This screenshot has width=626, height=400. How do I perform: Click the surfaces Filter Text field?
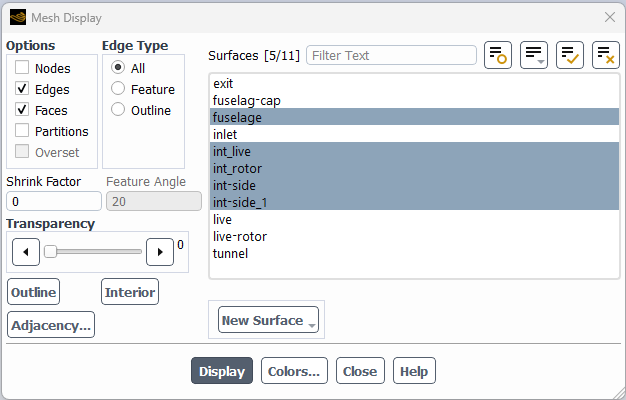[x=391, y=55]
